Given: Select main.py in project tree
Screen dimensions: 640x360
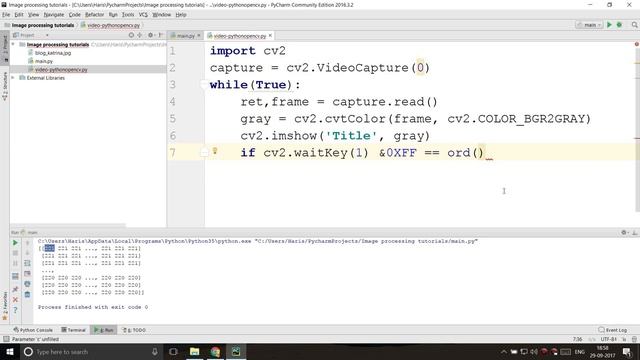Looking at the screenshot, I should click(44, 61).
